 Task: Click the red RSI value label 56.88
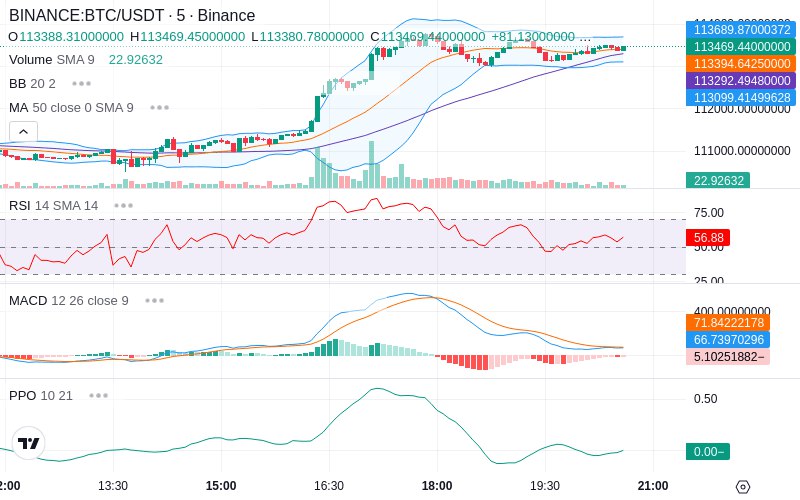[708, 237]
